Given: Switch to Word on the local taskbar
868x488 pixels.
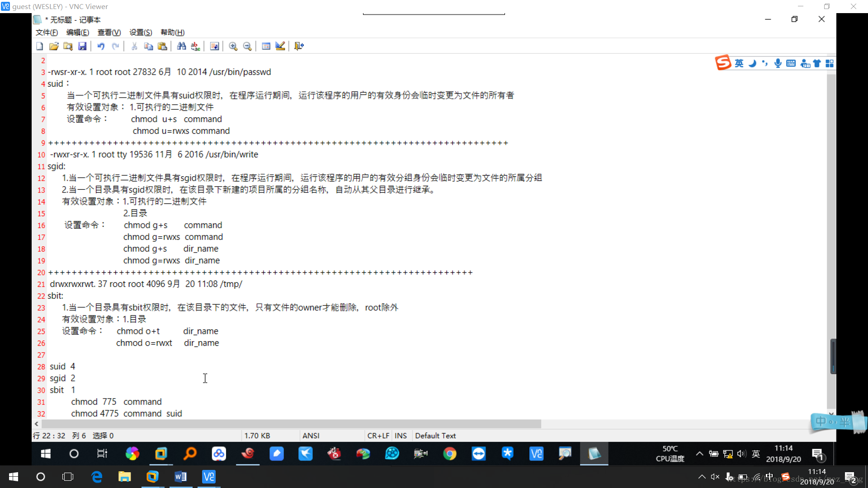Looking at the screenshot, I should pos(180,477).
